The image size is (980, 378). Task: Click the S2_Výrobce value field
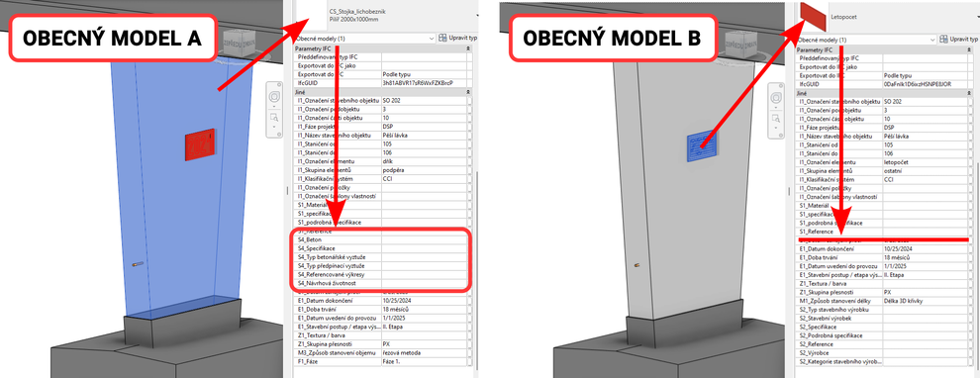pyautogui.click(x=925, y=353)
